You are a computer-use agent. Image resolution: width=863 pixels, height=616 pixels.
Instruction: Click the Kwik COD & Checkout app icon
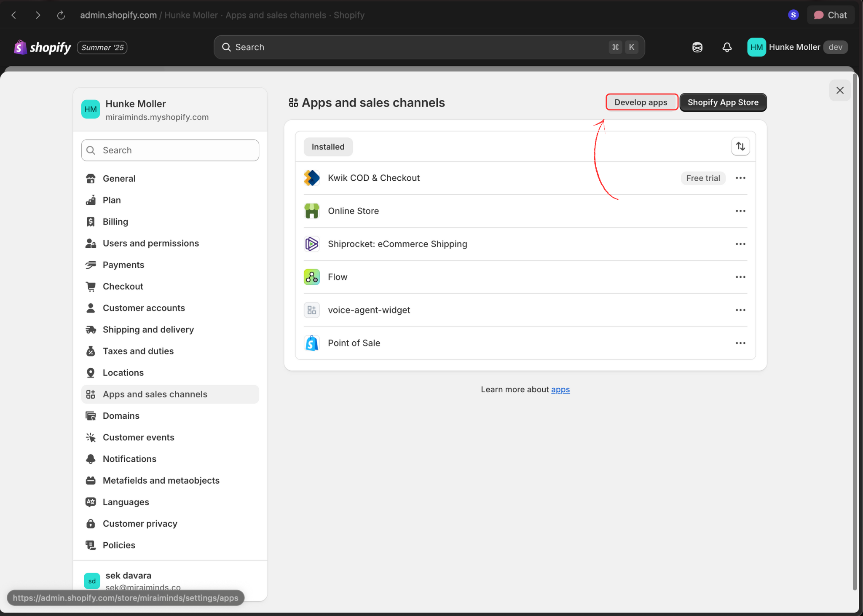pyautogui.click(x=311, y=178)
